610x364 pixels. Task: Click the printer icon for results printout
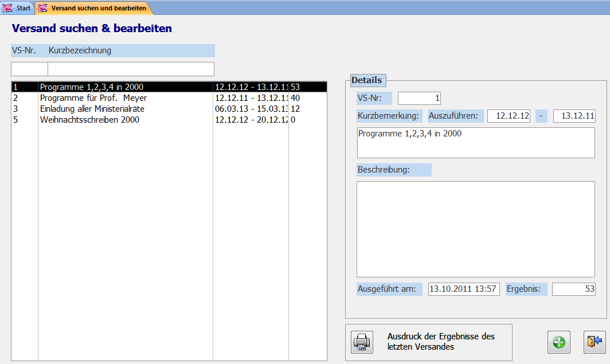pyautogui.click(x=362, y=342)
